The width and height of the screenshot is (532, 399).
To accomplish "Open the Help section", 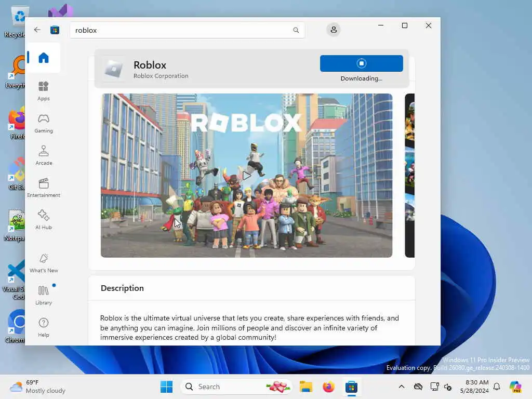I will pos(44,327).
